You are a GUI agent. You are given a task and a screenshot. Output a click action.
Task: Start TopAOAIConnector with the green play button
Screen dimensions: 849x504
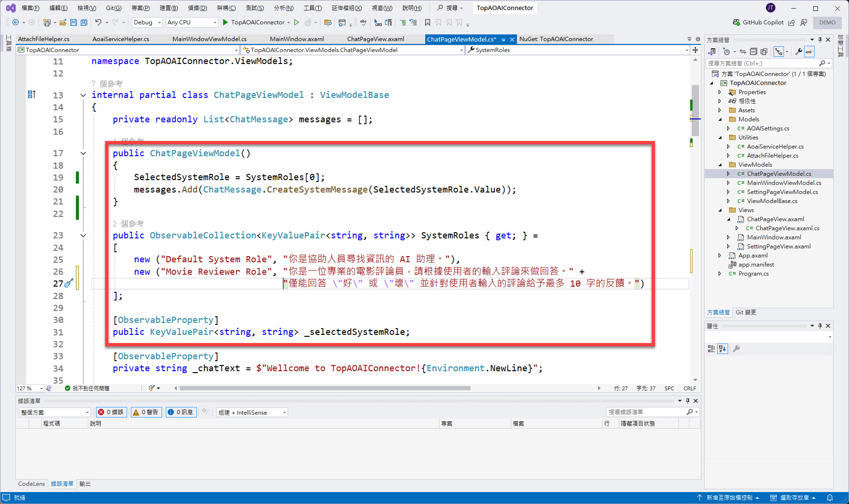click(x=225, y=22)
